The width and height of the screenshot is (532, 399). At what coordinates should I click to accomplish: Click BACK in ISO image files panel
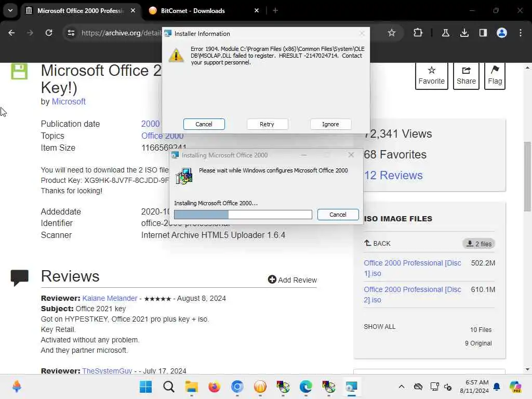tap(377, 244)
